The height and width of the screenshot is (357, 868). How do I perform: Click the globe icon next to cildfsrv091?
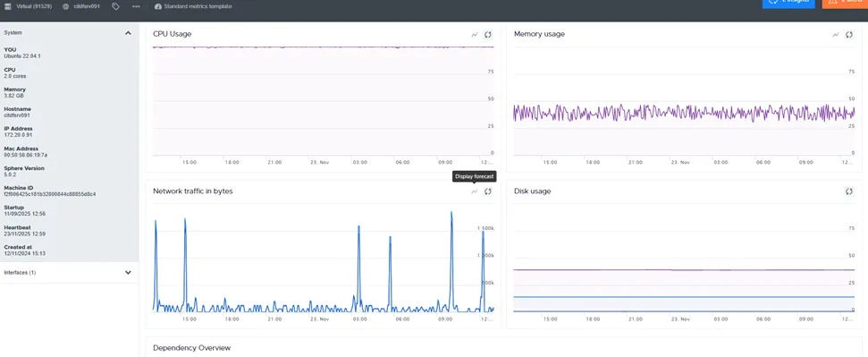click(x=66, y=6)
